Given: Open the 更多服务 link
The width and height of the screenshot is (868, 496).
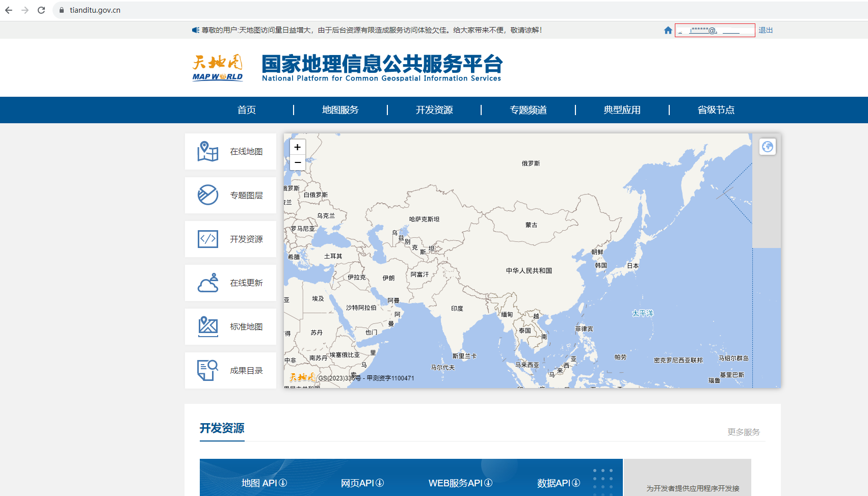Looking at the screenshot, I should point(744,432).
